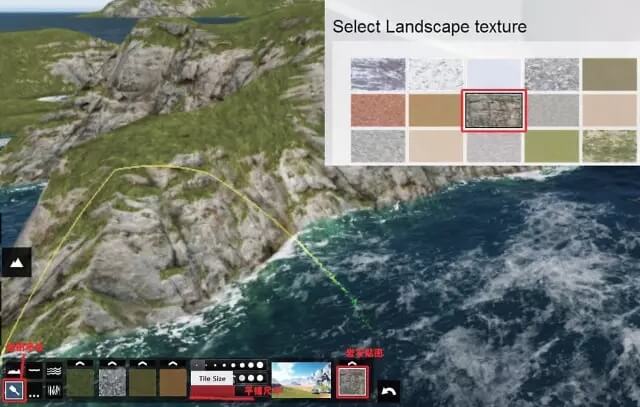Select the flat line terrain tool
Screen dimensions: 640x407
point(34,370)
